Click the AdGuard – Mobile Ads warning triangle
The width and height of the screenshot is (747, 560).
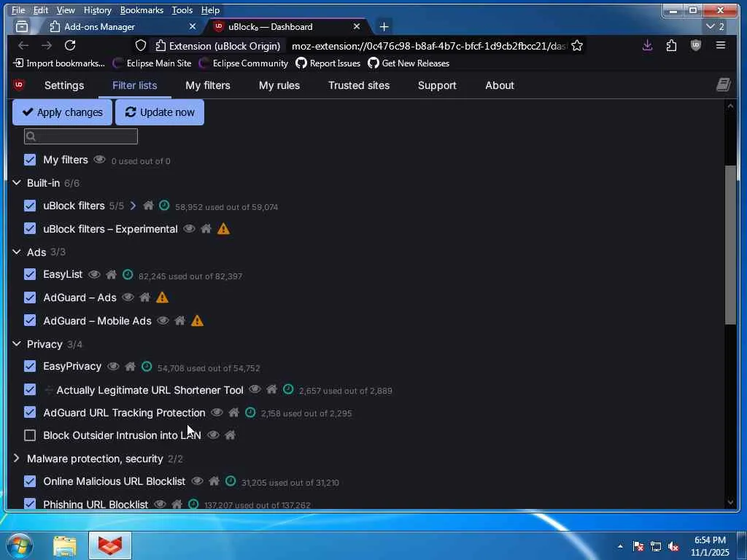197,321
